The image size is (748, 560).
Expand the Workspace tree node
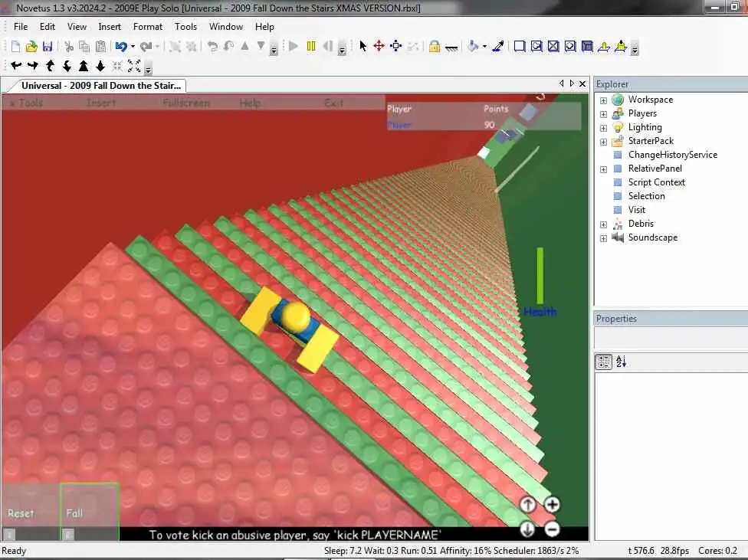[x=603, y=100]
